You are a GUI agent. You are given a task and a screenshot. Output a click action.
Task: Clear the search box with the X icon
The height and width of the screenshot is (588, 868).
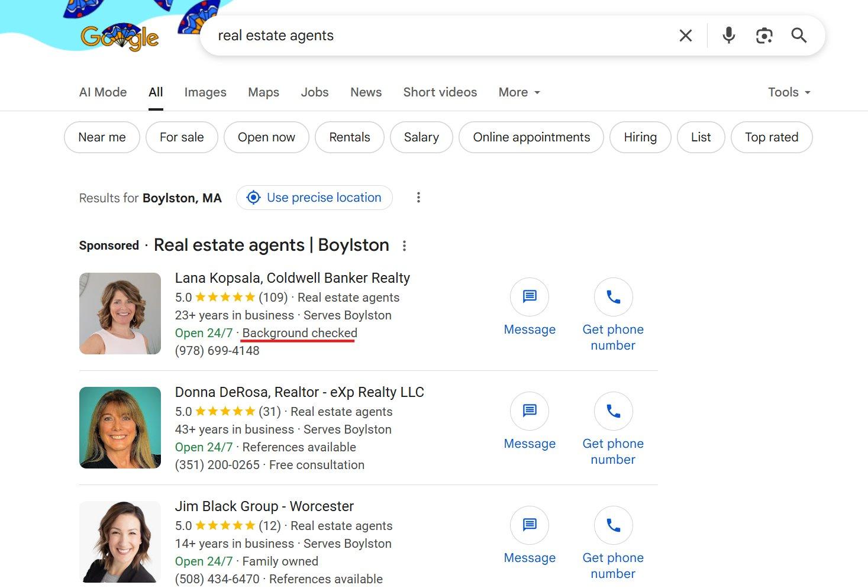686,35
